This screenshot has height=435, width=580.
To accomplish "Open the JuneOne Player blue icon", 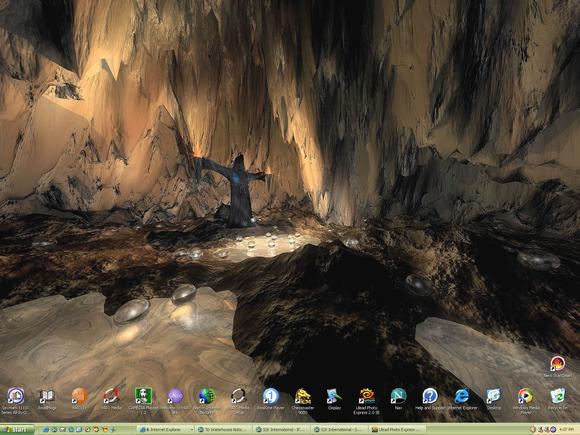I will point(271,396).
